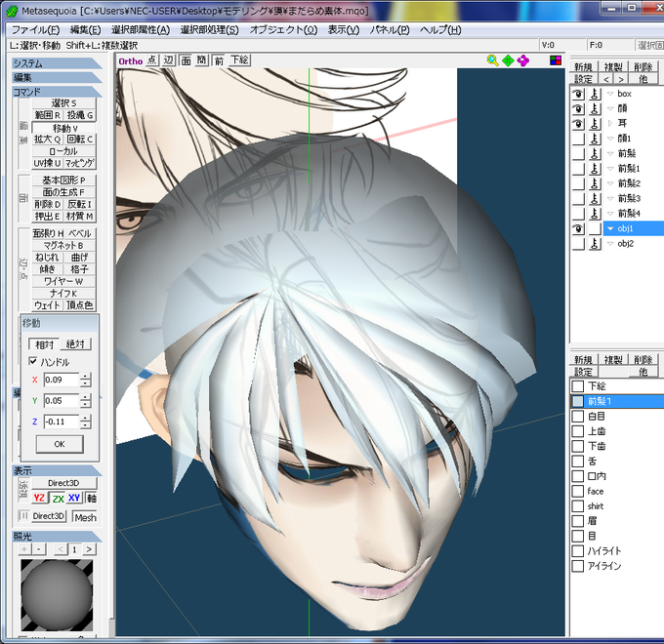Toggle the 簡 simple display button
664x644 pixels.
click(201, 60)
